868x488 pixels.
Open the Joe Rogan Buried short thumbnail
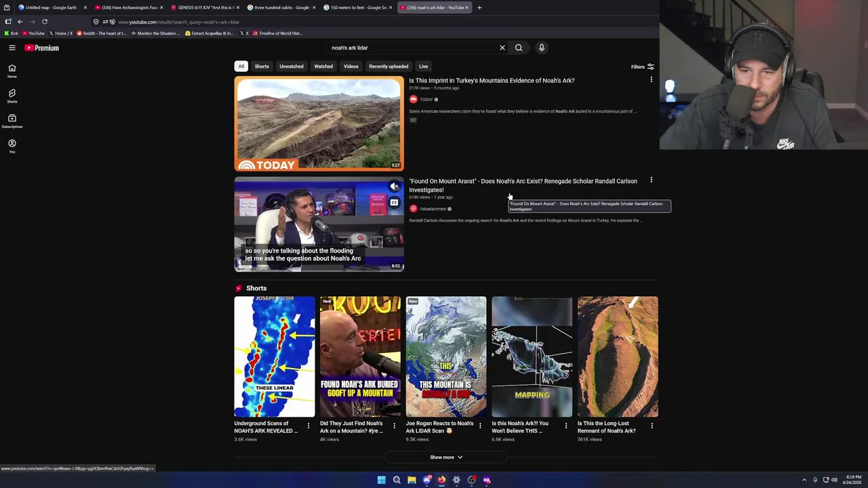[x=360, y=357]
